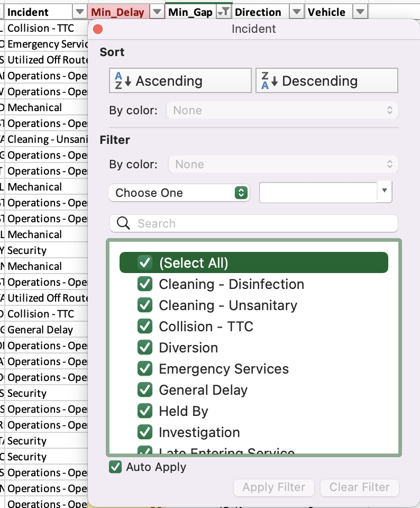Viewport: 420px width, 508px height.
Task: Uncheck the Held By filter option
Action: pyautogui.click(x=144, y=411)
